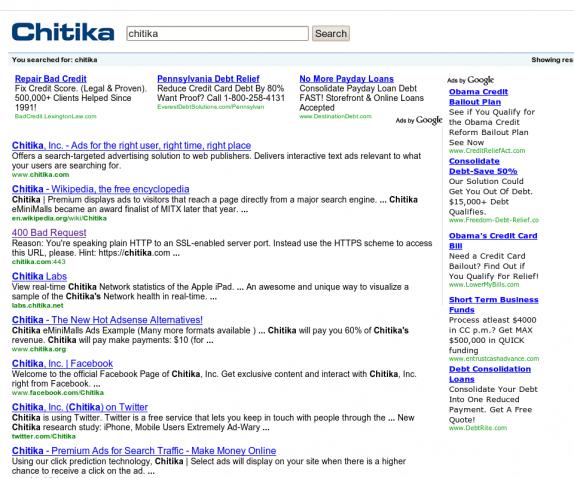Open the Repair Bad Credit ad link
Image resolution: width=574 pixels, height=478 pixels.
[x=51, y=79]
